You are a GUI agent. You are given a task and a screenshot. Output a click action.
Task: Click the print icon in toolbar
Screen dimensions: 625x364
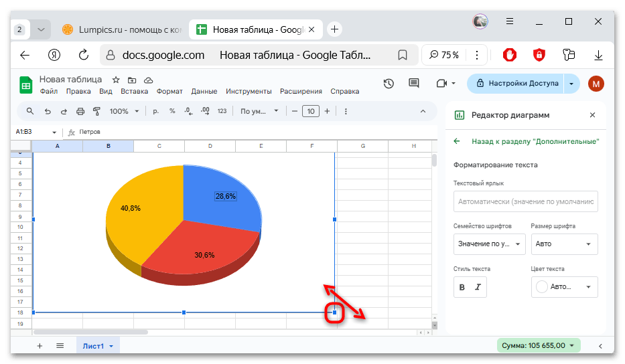(x=80, y=111)
